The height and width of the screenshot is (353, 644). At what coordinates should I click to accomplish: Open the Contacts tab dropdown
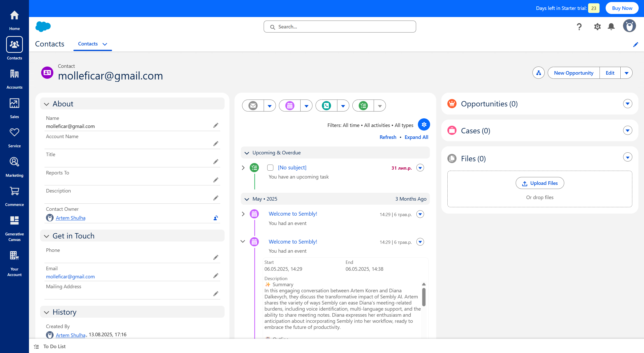point(105,44)
